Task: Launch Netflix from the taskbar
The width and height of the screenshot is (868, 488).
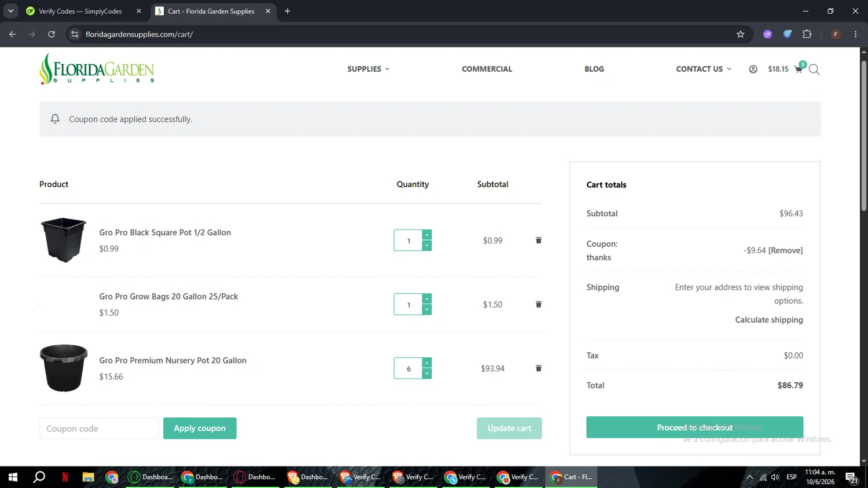Action: click(x=65, y=477)
